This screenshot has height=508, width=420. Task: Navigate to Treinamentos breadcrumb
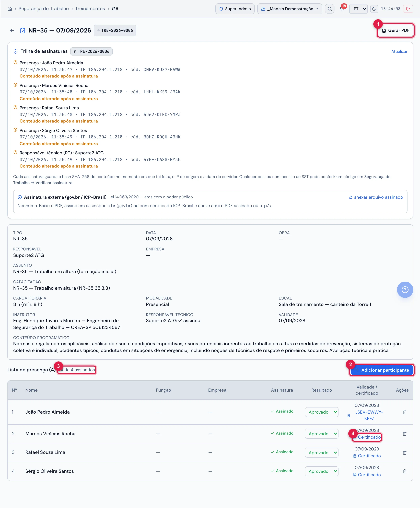[90, 9]
